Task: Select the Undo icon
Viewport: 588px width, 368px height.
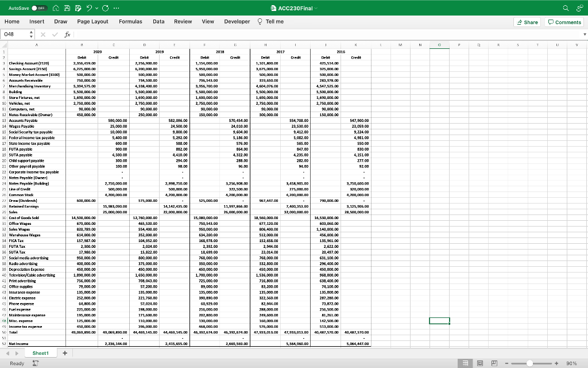Action: (89, 8)
